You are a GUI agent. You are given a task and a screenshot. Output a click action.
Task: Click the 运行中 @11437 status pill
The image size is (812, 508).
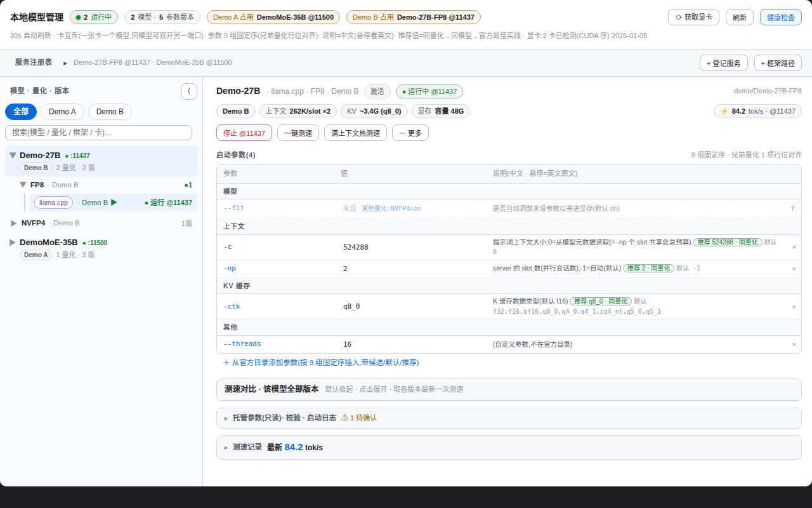click(x=429, y=91)
